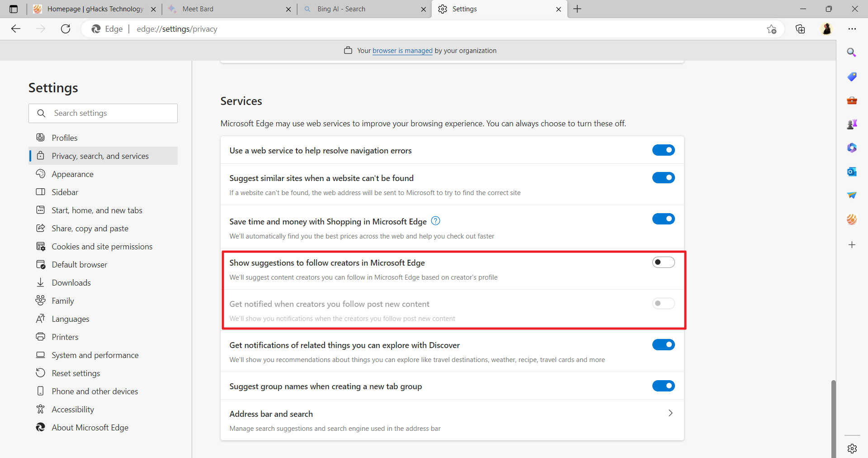This screenshot has width=868, height=458.
Task: Toggle Suggest group names for tab groups
Action: point(663,386)
